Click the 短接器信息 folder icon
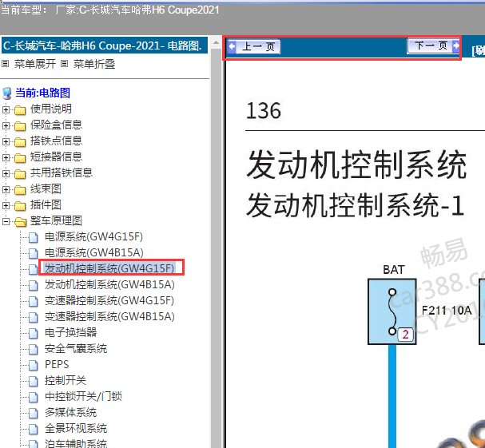Image resolution: width=485 pixels, height=448 pixels. [x=20, y=158]
